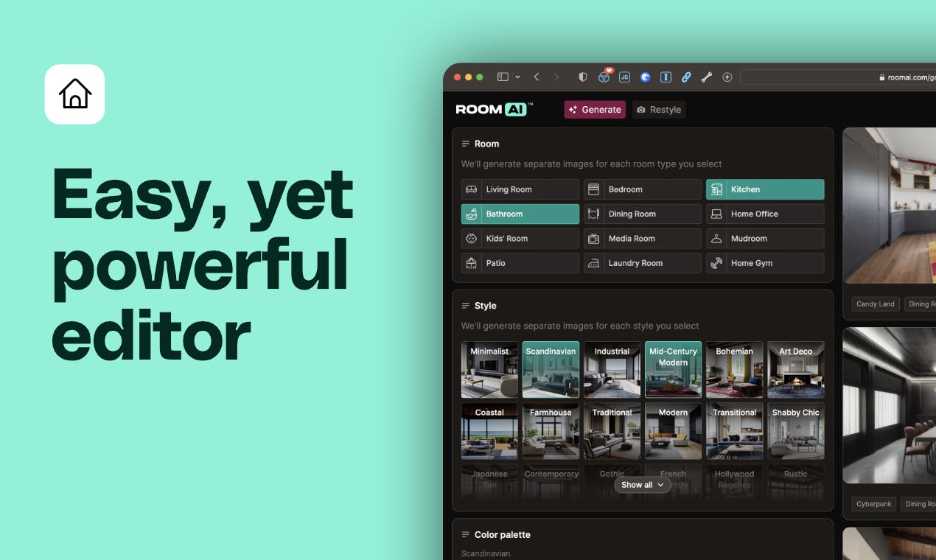
Task: Open sidebar dropdown chevron in browser toolbar
Action: point(517,77)
